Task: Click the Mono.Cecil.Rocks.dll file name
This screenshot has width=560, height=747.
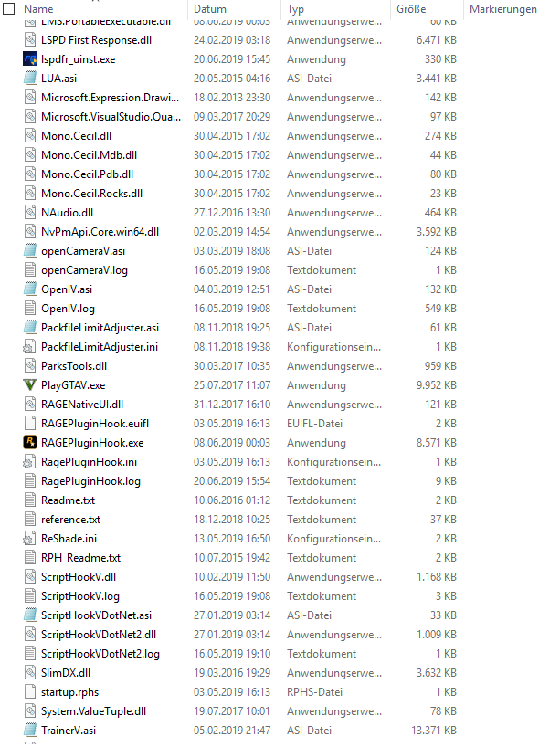Action: coord(92,194)
